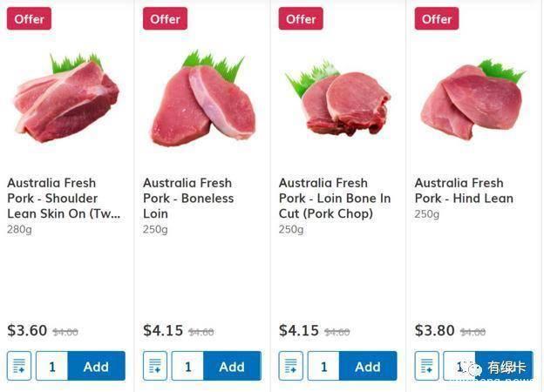
Task: Edit quantity field for Boneless Loin pork
Action: pyautogui.click(x=187, y=367)
